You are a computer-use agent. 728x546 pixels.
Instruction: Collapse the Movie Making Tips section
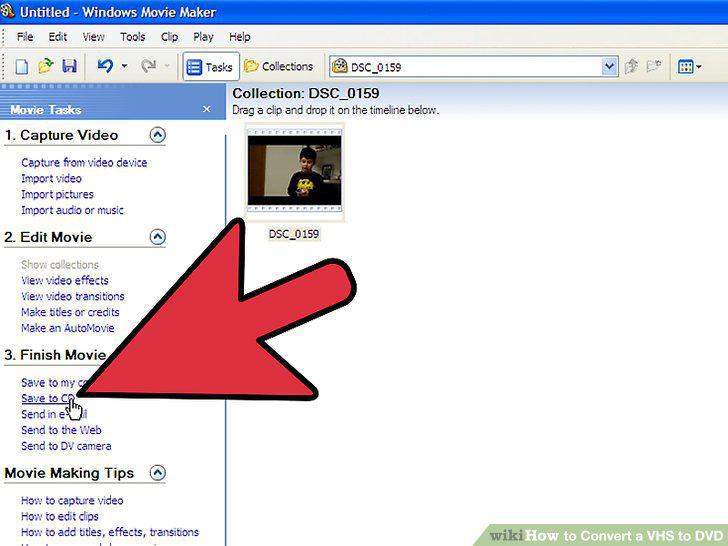157,473
